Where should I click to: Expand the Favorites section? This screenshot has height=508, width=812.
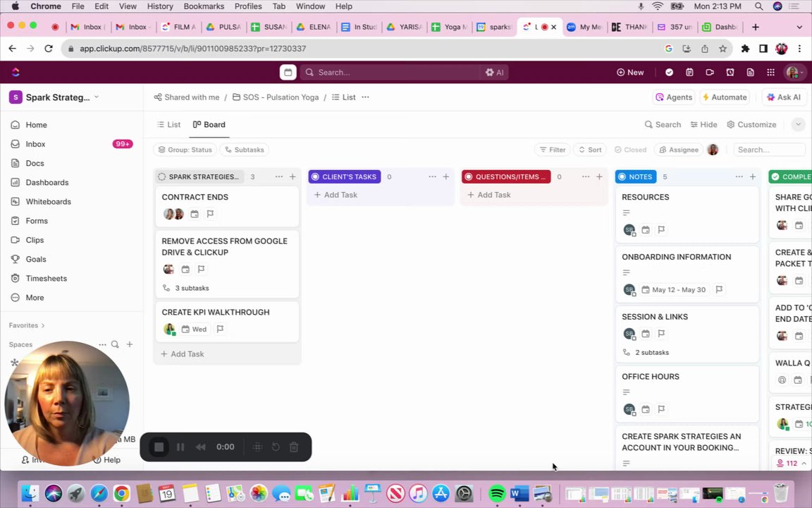27,325
